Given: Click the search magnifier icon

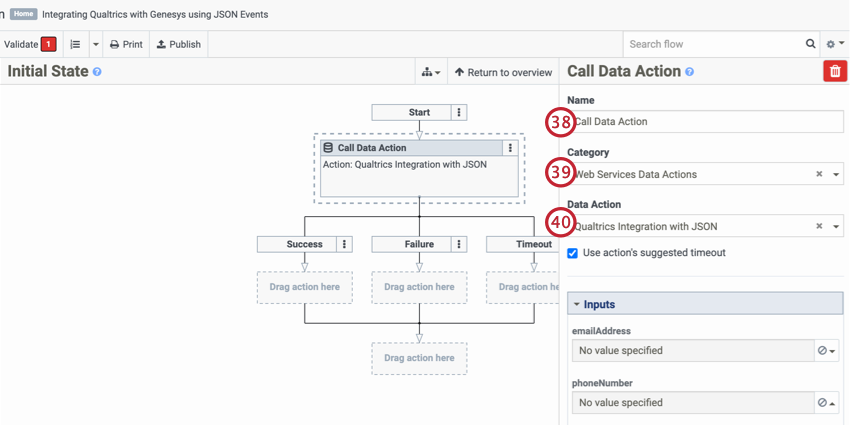Looking at the screenshot, I should [811, 44].
